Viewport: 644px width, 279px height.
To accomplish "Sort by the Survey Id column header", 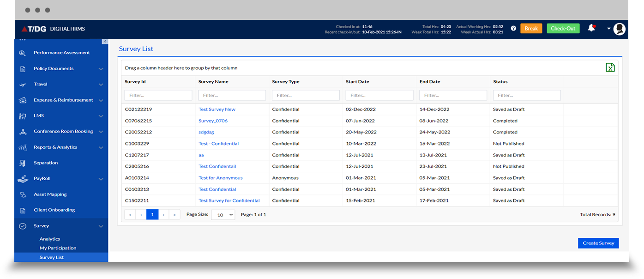I will (x=135, y=82).
